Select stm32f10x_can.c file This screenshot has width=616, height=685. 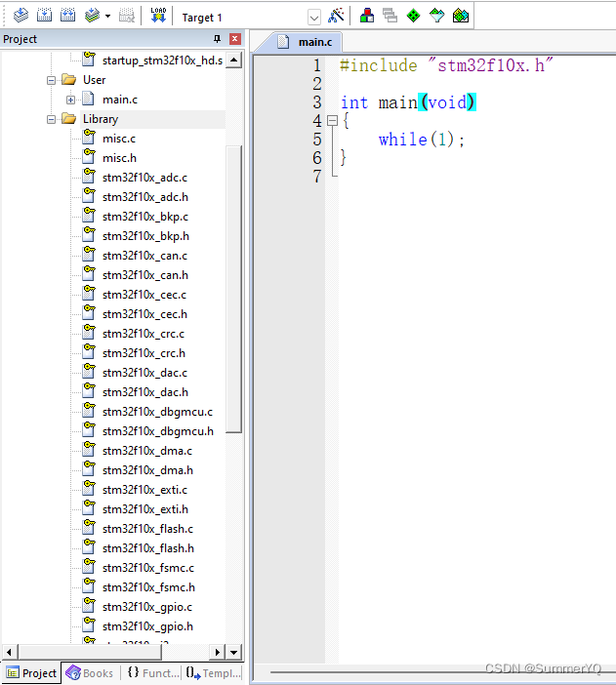(144, 256)
